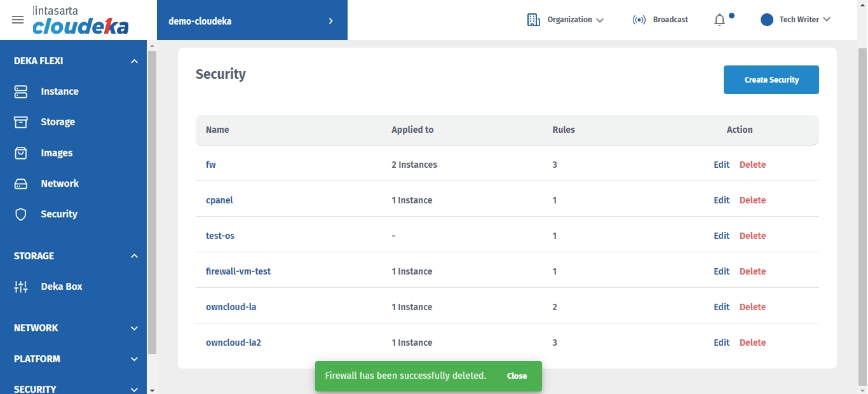Edit the cpanel firewall
Image resolution: width=868 pixels, height=394 pixels.
(x=721, y=200)
